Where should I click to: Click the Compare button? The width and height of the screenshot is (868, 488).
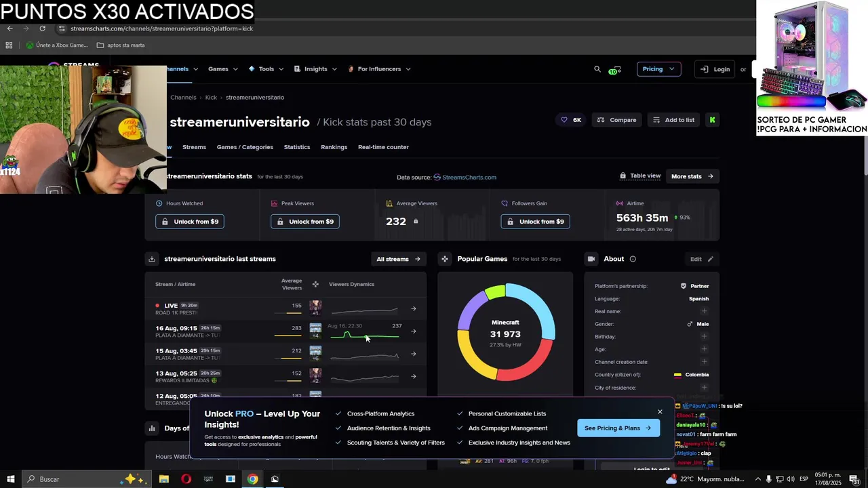point(616,120)
